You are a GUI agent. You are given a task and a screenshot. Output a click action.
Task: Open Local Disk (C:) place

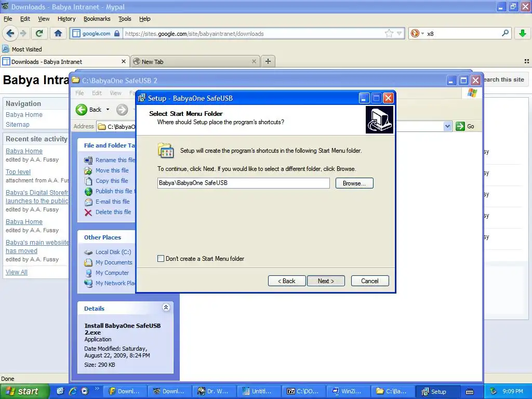pyautogui.click(x=113, y=252)
